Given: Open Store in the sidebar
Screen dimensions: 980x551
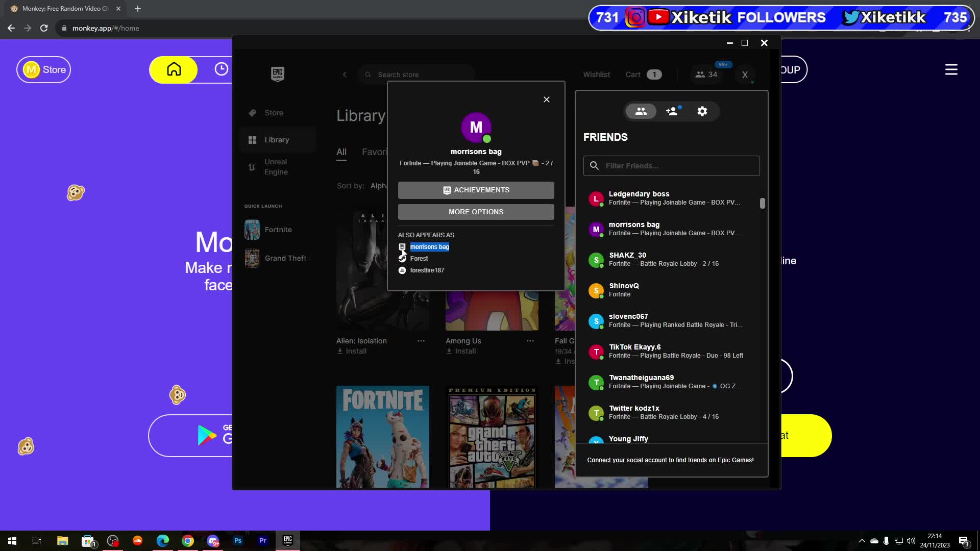Looking at the screenshot, I should pyautogui.click(x=274, y=113).
